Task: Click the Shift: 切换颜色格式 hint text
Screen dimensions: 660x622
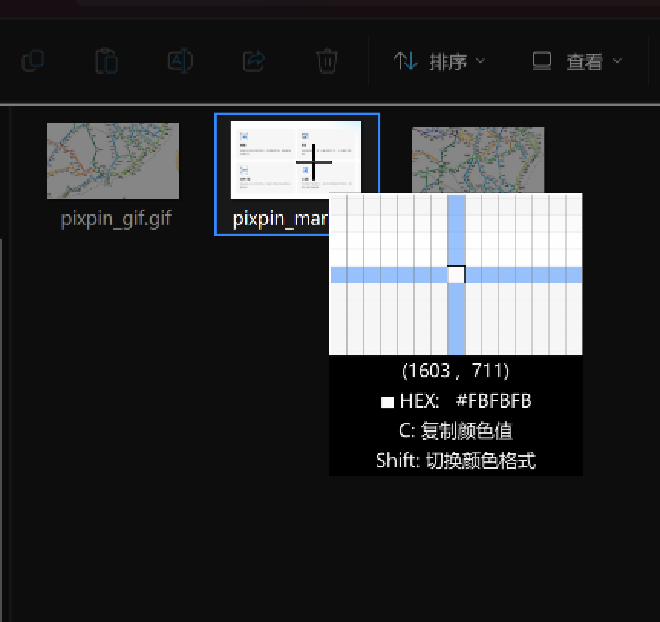Action: (x=456, y=460)
